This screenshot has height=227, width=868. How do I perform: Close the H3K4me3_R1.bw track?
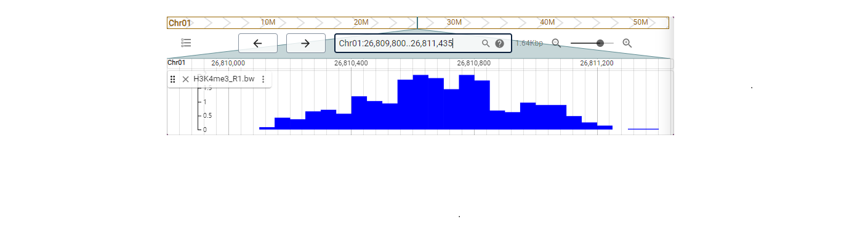pos(185,79)
